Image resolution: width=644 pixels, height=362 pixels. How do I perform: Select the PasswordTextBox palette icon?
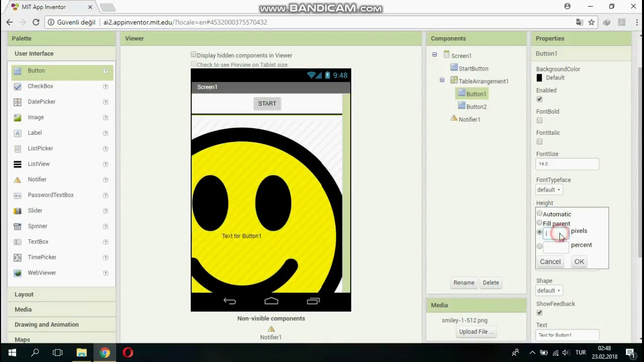coord(18,196)
